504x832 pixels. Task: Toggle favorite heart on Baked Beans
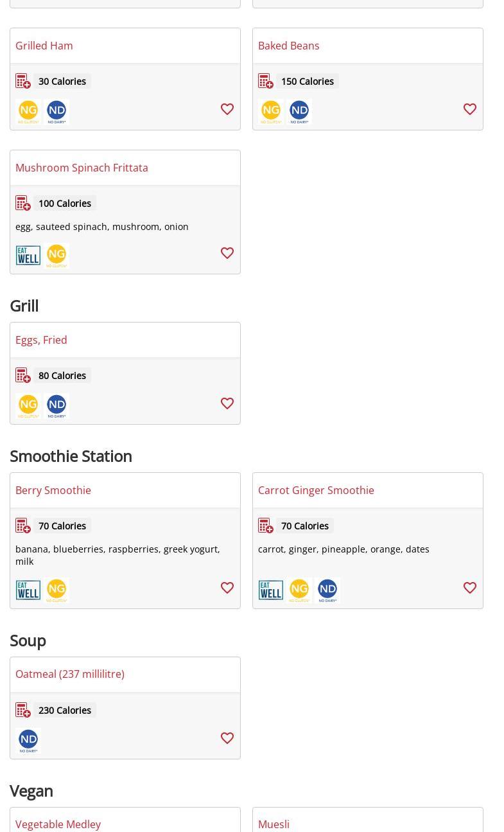(470, 109)
